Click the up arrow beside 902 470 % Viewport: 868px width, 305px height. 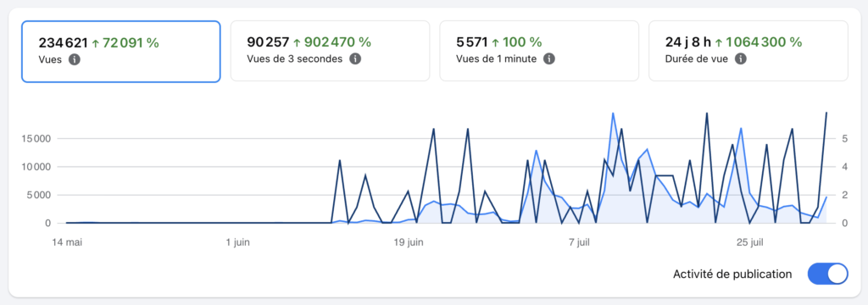point(297,42)
